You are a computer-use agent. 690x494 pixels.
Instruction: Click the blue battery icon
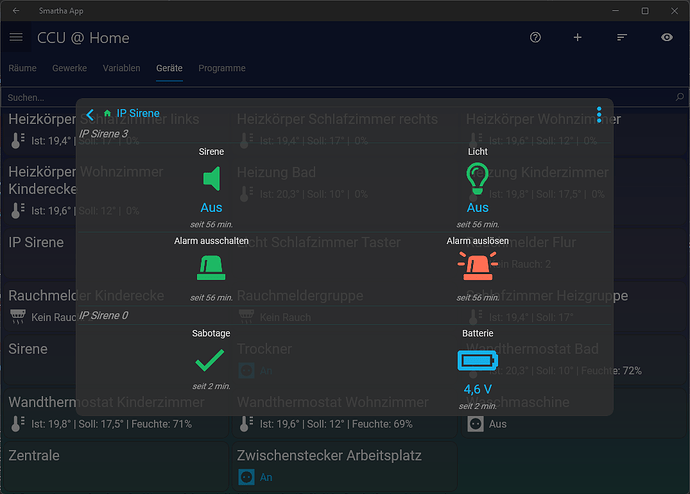[477, 361]
